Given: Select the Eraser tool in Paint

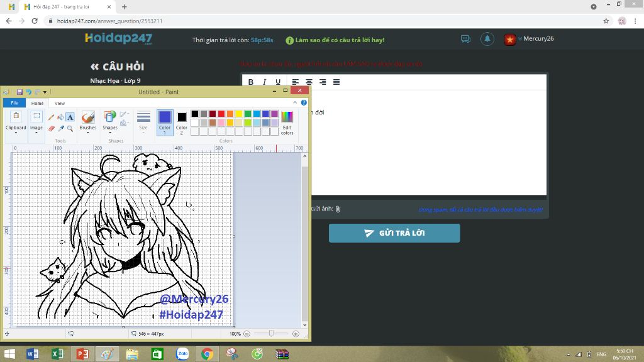Looking at the screenshot, I should point(52,128).
